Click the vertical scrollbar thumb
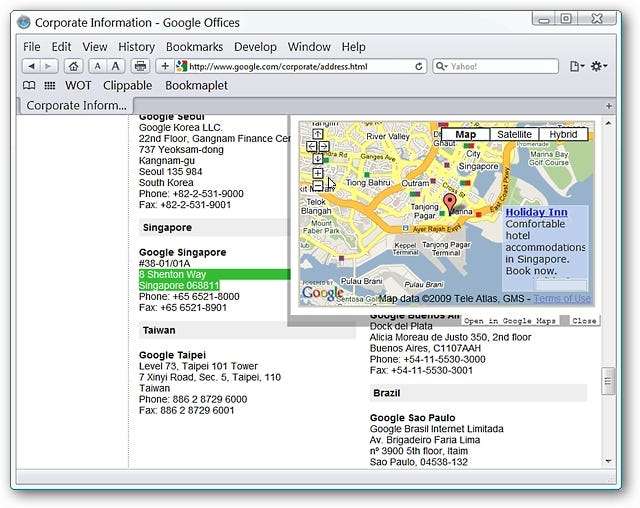The image size is (640, 508). (x=608, y=381)
